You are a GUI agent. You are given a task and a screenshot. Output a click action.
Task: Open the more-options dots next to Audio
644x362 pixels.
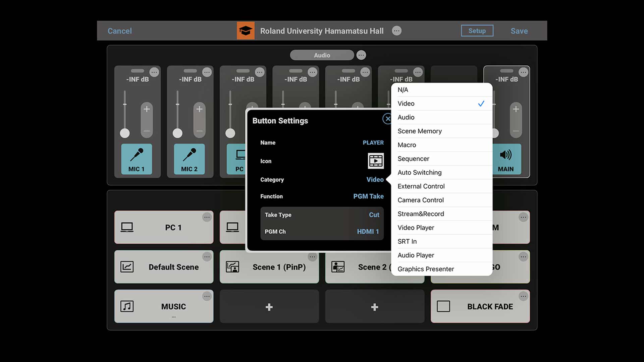point(361,55)
